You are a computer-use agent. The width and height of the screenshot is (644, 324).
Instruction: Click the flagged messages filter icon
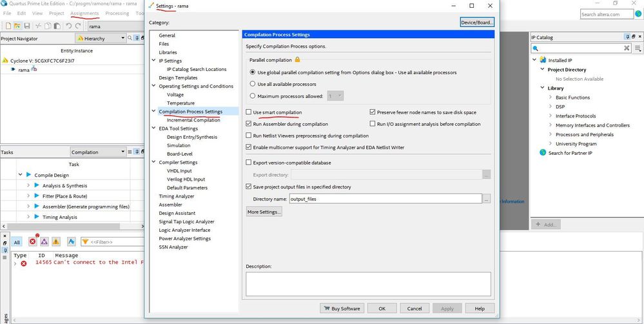point(72,242)
